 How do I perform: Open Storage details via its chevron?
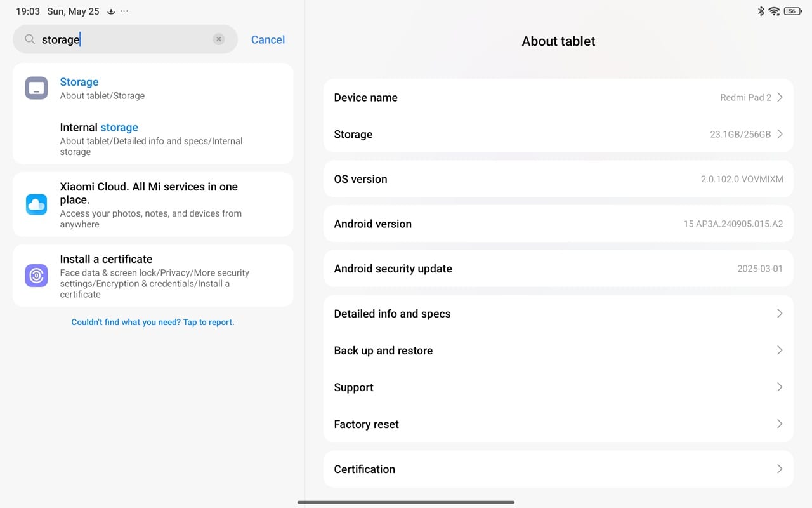(x=780, y=134)
